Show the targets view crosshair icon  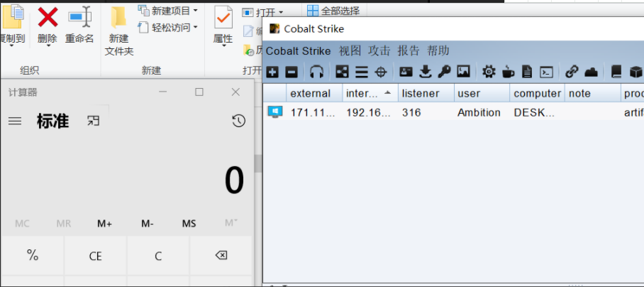(x=381, y=72)
